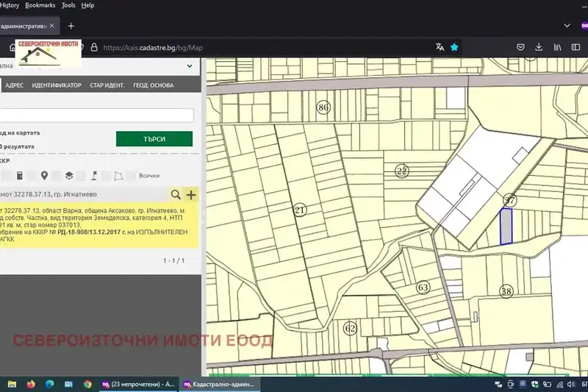This screenshot has width=588, height=392.
Task: Switch to the ИДЕНТИФИКАТОР tab
Action: click(57, 85)
